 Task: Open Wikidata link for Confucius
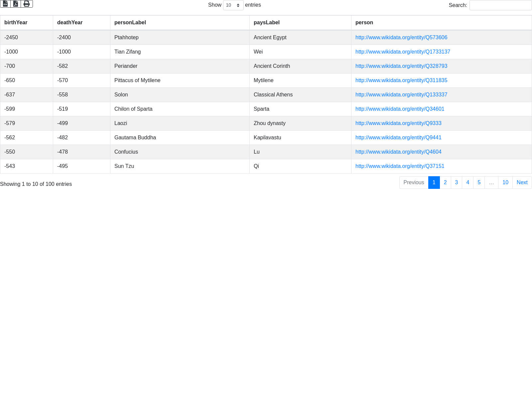pyautogui.click(x=398, y=152)
